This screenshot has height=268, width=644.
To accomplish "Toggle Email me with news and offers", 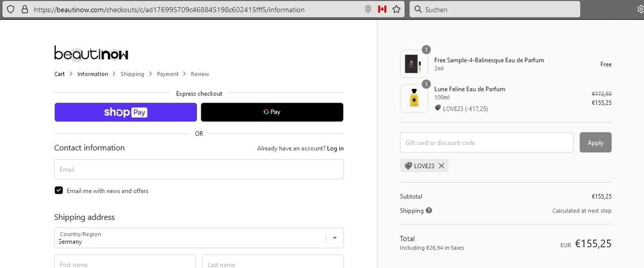I will tap(58, 190).
